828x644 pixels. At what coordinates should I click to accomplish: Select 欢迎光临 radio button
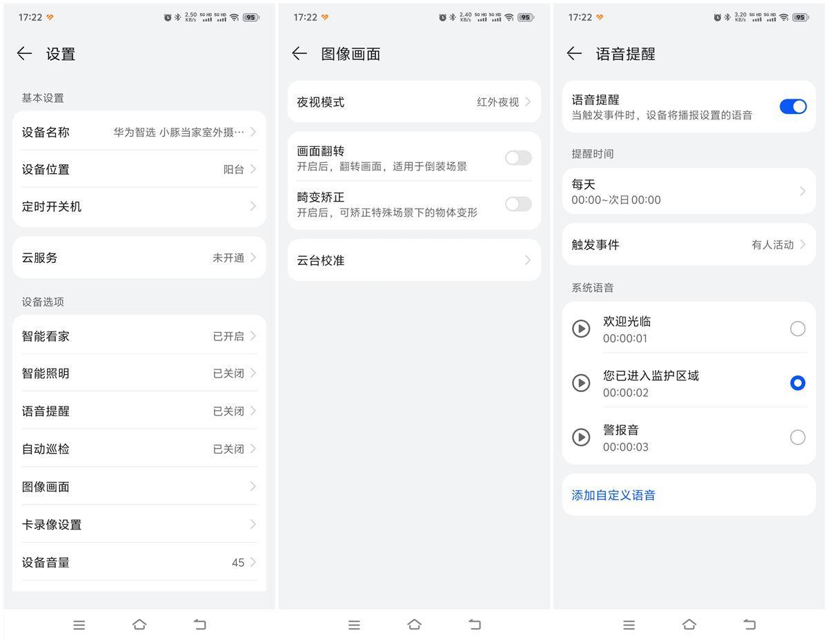pyautogui.click(x=798, y=329)
